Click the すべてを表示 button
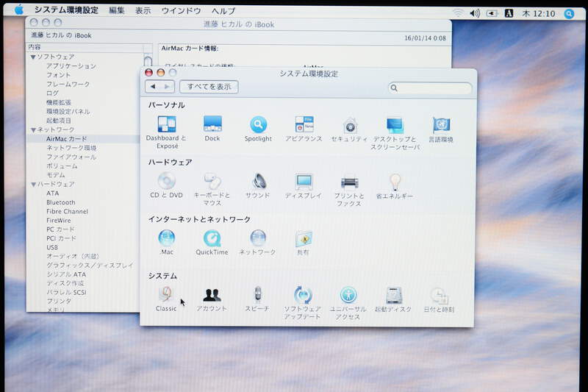588x392 pixels. tap(209, 87)
